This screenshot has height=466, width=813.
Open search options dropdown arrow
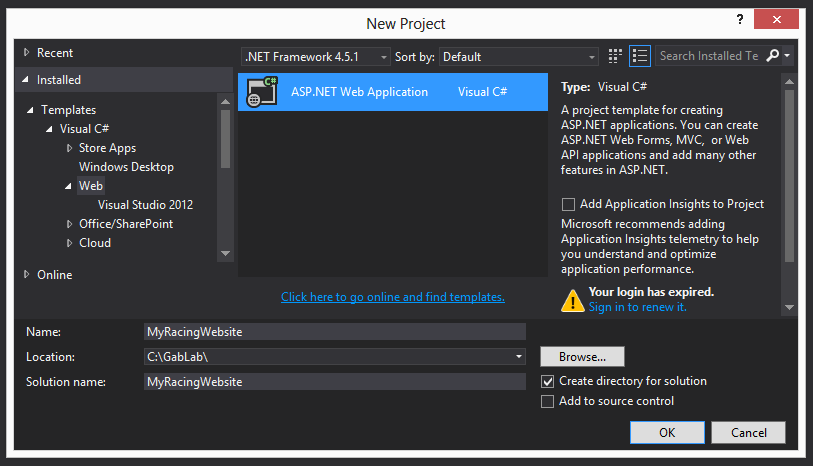(787, 55)
